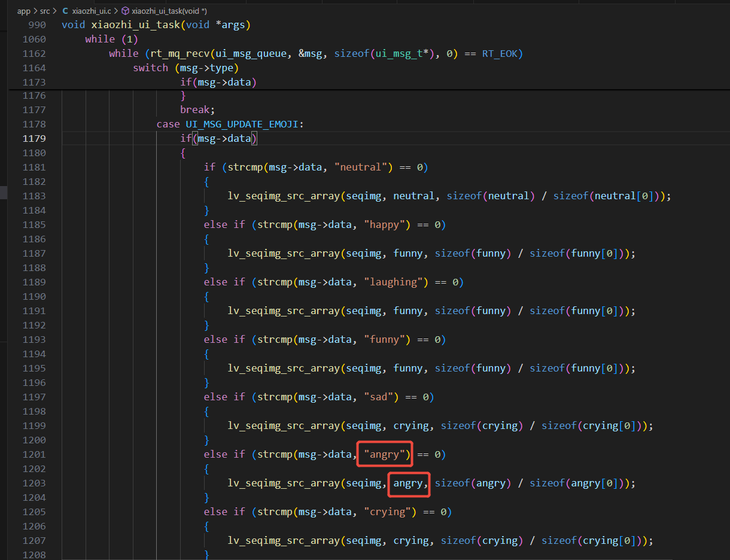Screen dimensions: 730x560
Task: Place cursor on the "break;" statement
Action: click(197, 109)
